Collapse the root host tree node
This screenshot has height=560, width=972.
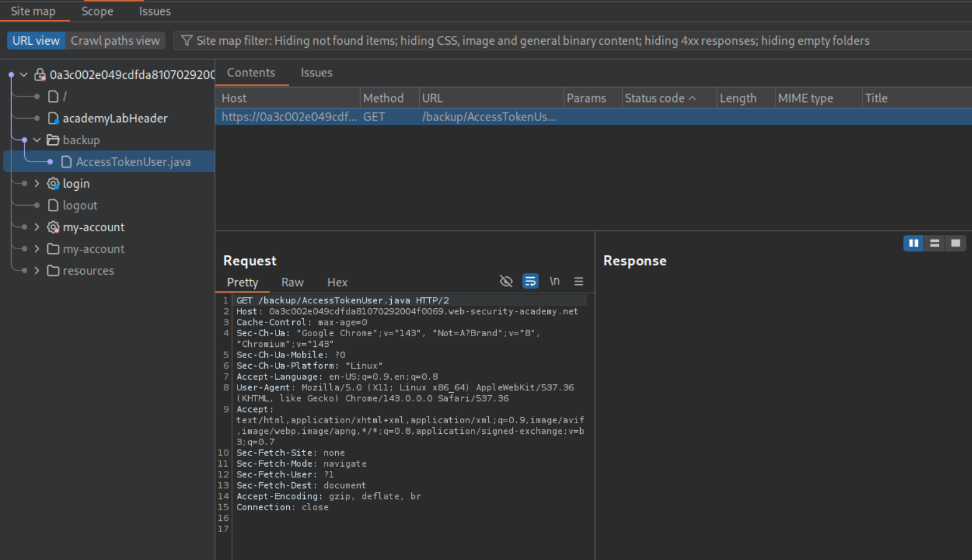pos(24,75)
